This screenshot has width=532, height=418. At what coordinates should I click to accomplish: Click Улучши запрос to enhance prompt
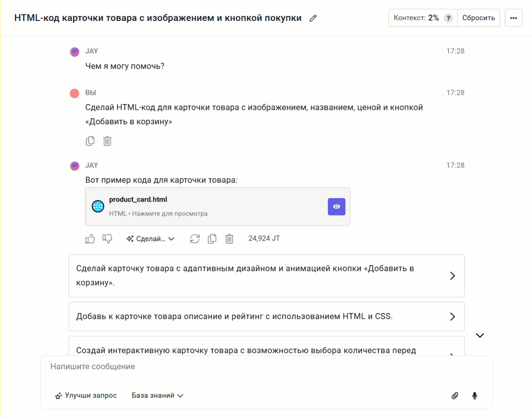tap(86, 396)
